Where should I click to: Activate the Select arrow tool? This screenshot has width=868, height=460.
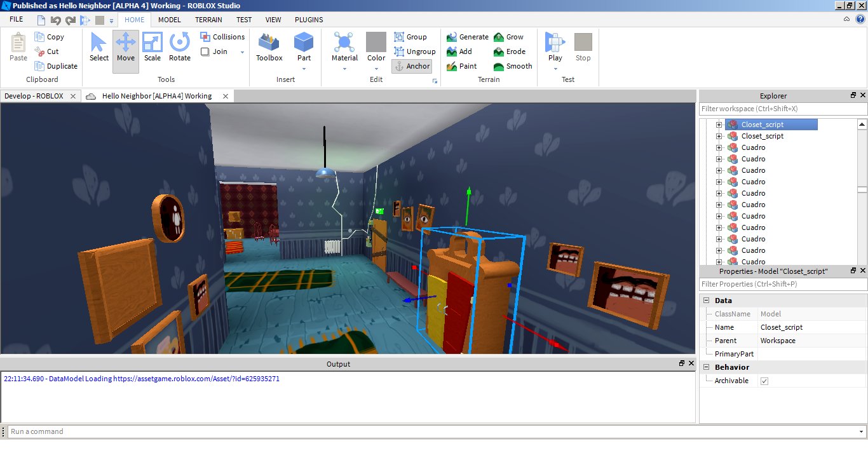(x=98, y=47)
